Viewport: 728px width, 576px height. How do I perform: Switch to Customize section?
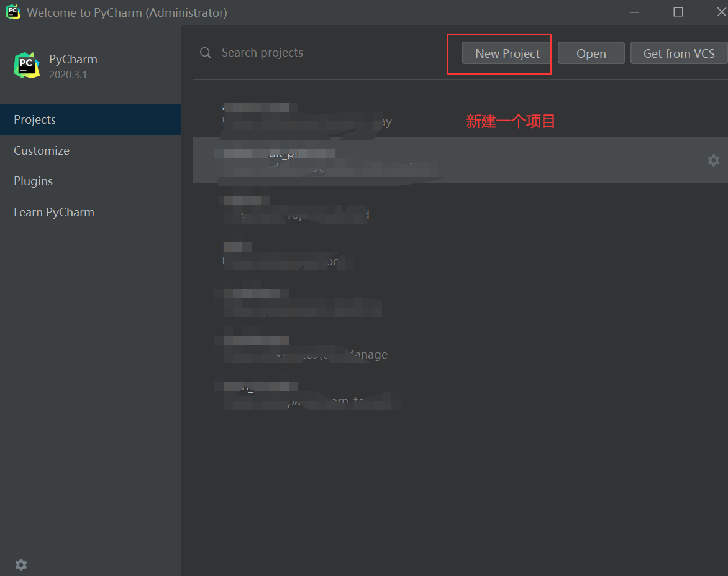(x=91, y=150)
